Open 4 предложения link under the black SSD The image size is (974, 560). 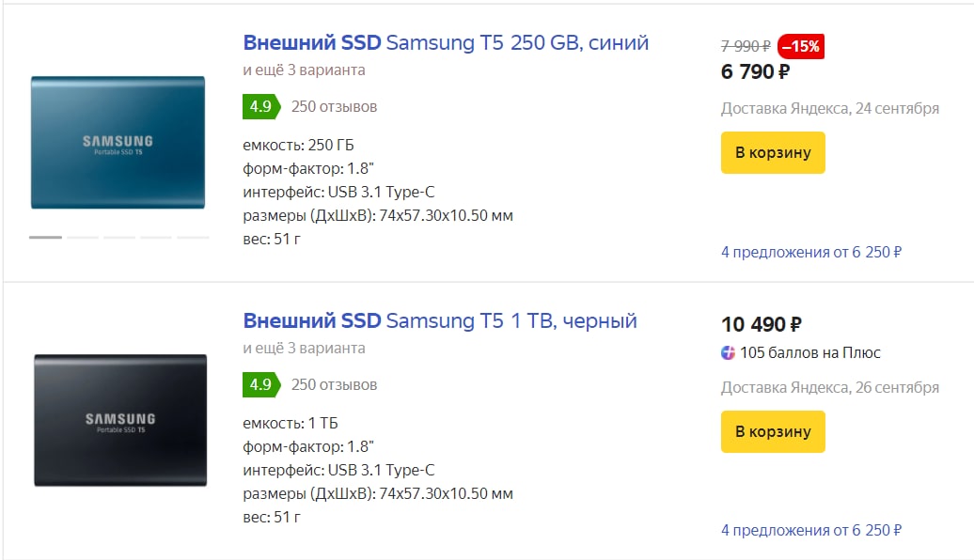(810, 530)
